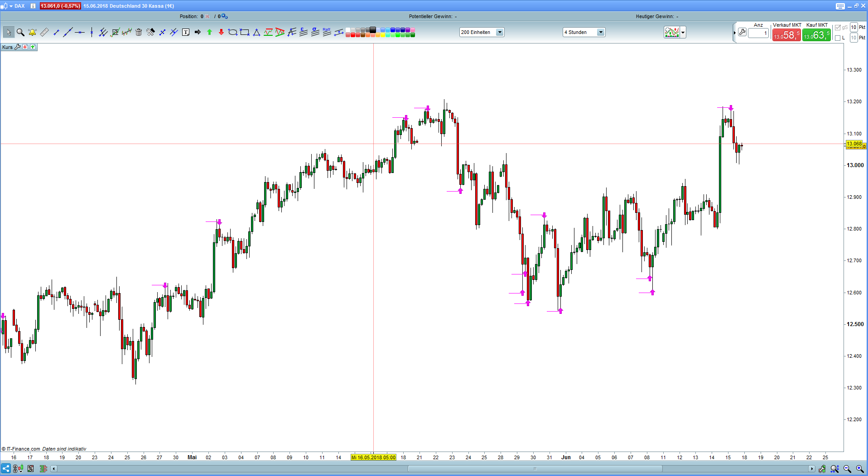Select the black right arrow tool

pyautogui.click(x=198, y=32)
